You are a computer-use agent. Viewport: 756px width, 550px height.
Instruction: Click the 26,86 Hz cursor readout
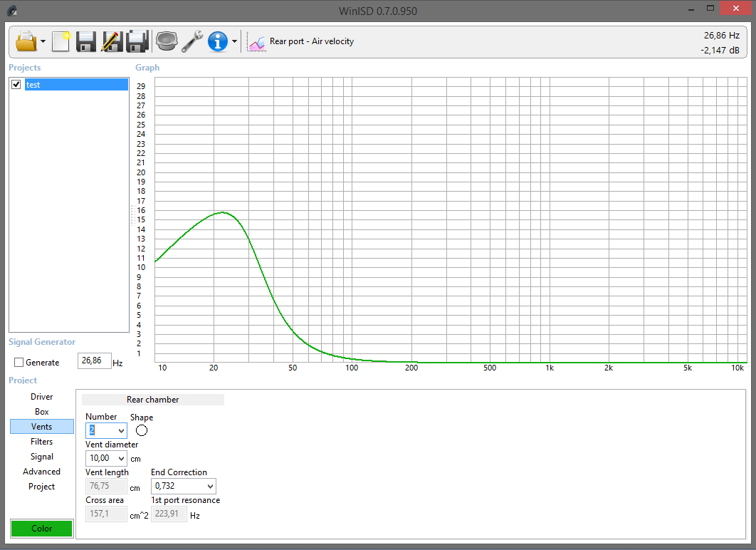(x=721, y=35)
